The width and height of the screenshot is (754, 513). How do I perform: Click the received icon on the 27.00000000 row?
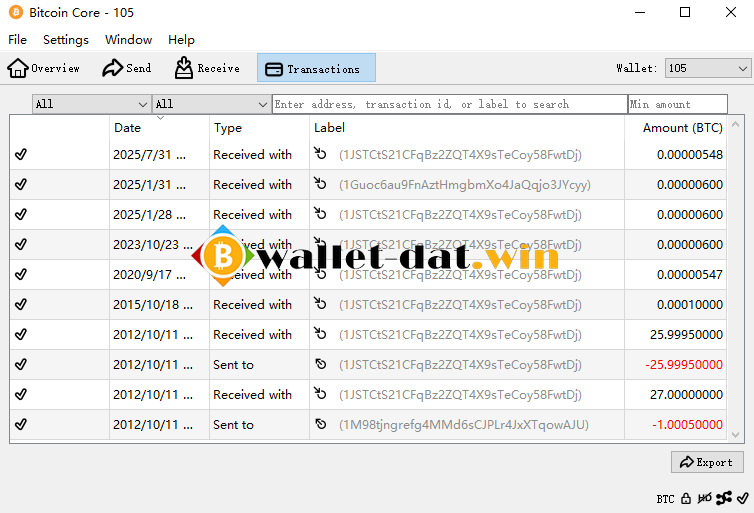320,393
